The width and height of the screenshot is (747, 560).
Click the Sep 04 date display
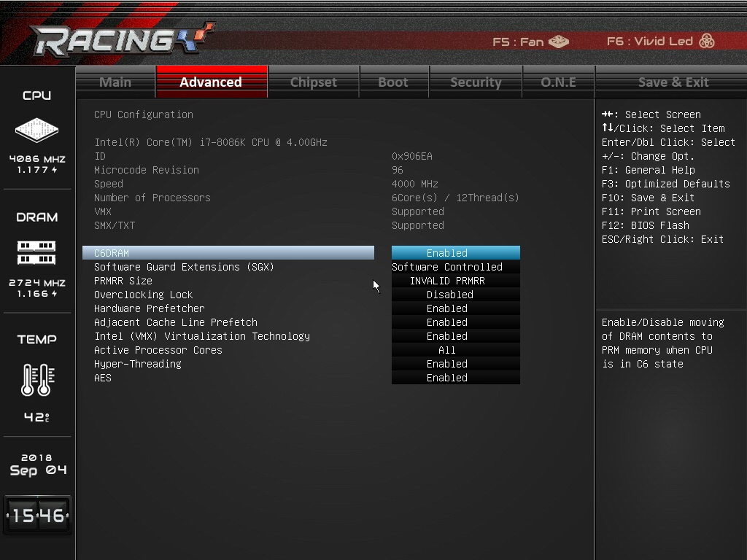click(37, 465)
